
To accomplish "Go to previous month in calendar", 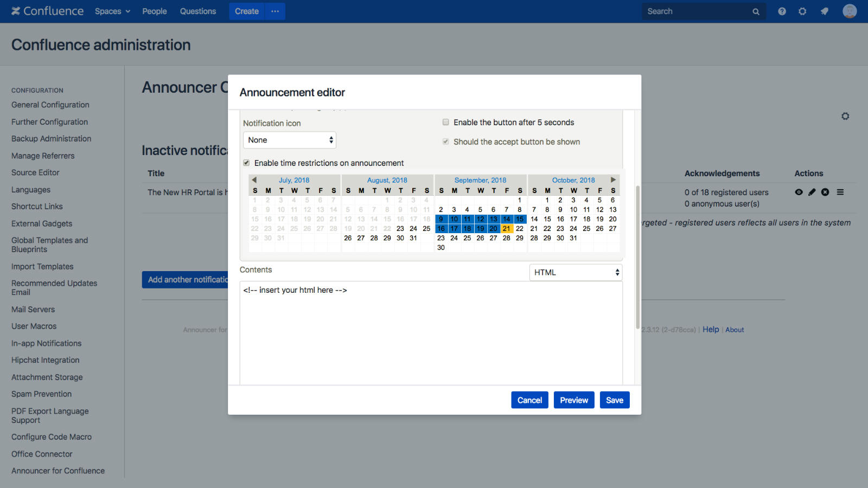I will click(x=254, y=180).
